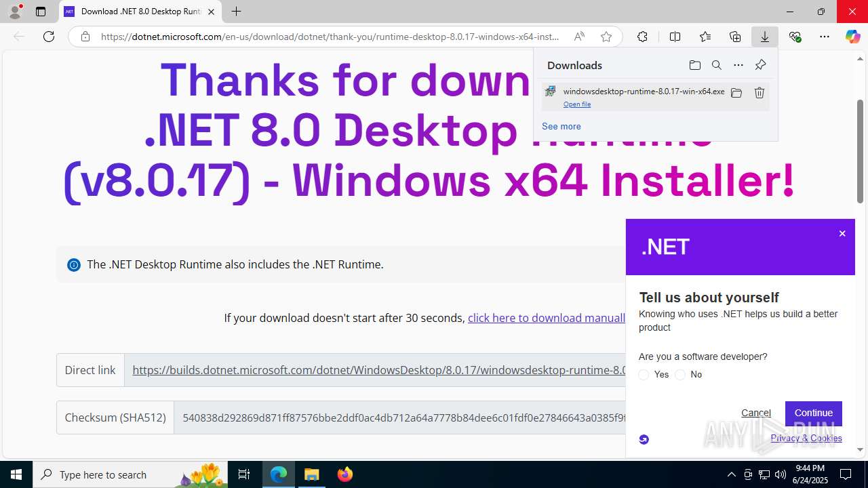
Task: Open the Windows Start menu
Action: pyautogui.click(x=16, y=474)
